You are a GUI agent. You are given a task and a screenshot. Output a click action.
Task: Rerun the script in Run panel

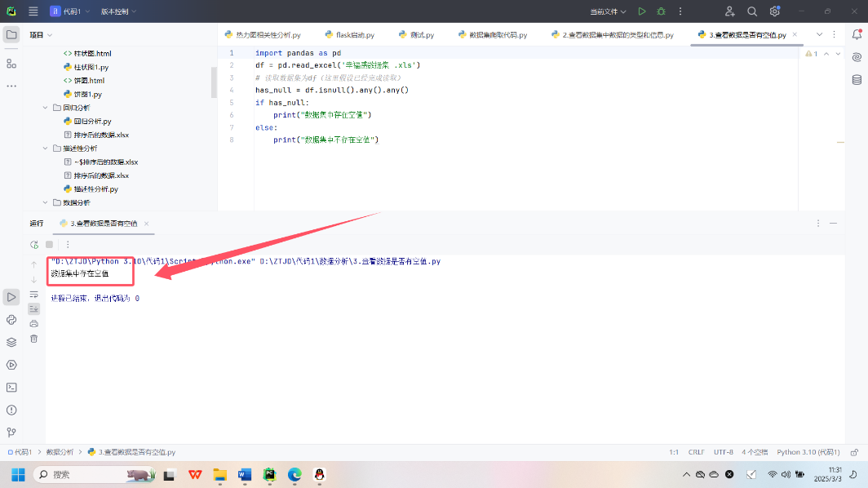pos(34,244)
